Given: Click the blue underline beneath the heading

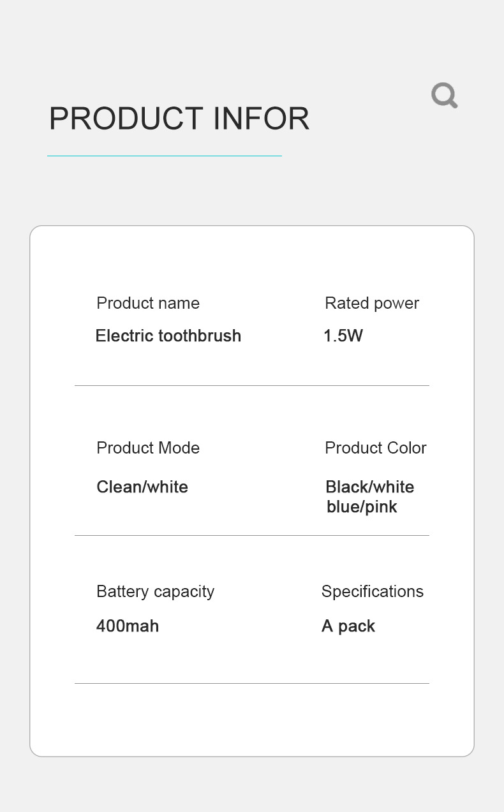Looking at the screenshot, I should click(165, 156).
